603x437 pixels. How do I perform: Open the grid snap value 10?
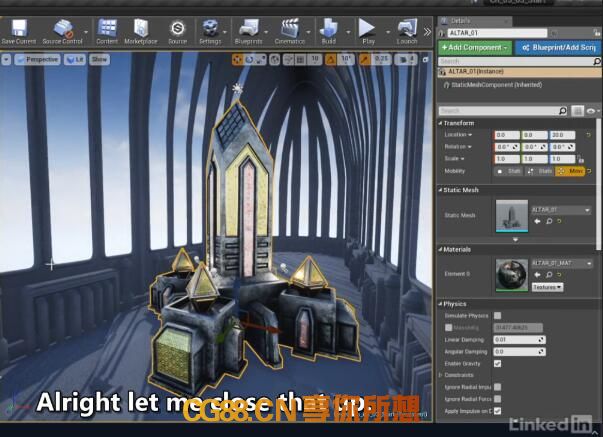coord(315,60)
